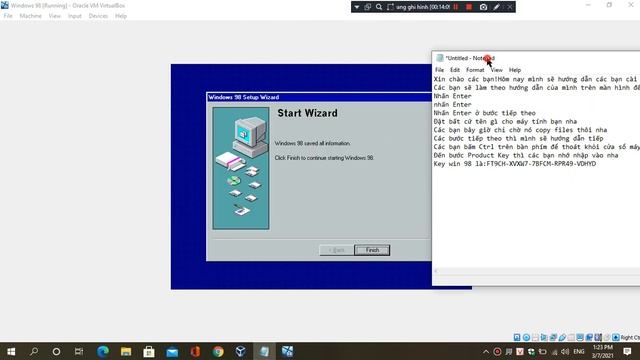Open VirtualBox Devices menu

[x=98, y=16]
